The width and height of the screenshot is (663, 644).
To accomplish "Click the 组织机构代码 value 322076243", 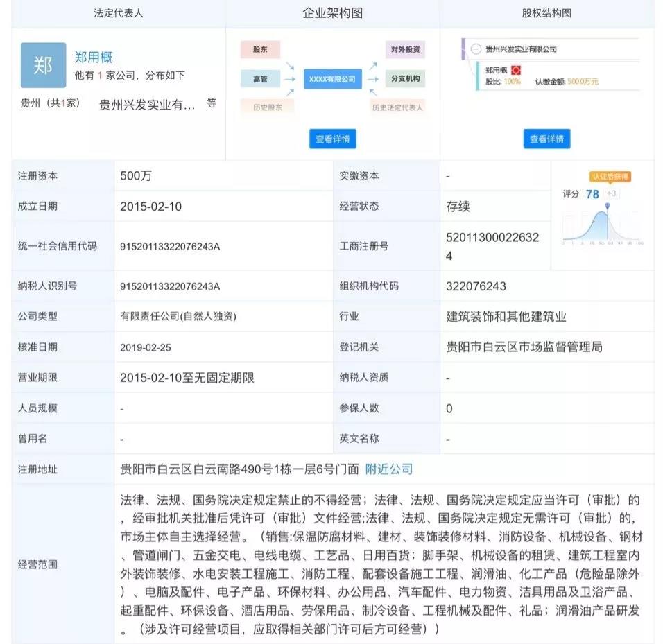I will (x=476, y=286).
